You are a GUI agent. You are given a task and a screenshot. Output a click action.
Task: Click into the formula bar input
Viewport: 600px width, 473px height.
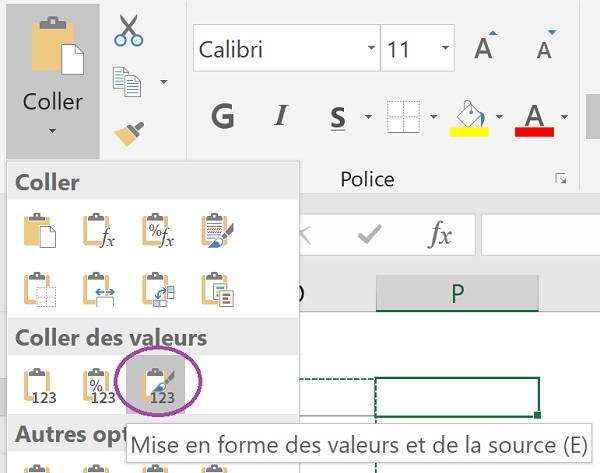tap(540, 234)
